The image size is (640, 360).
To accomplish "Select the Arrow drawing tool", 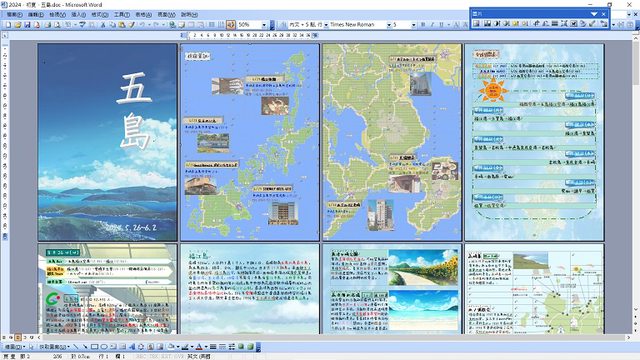I will pos(85,347).
